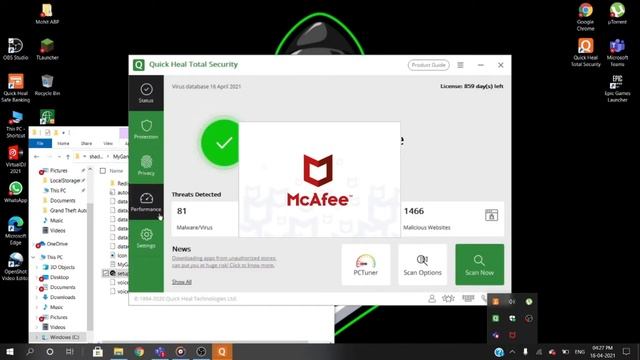640x360 pixels.
Task: Go back in File Explorer navigation
Action: [37, 156]
